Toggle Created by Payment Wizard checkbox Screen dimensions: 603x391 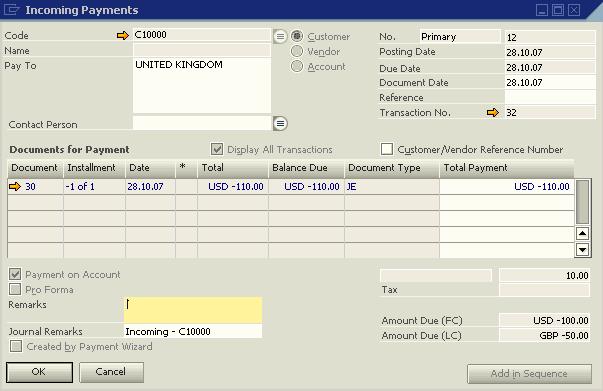click(16, 346)
